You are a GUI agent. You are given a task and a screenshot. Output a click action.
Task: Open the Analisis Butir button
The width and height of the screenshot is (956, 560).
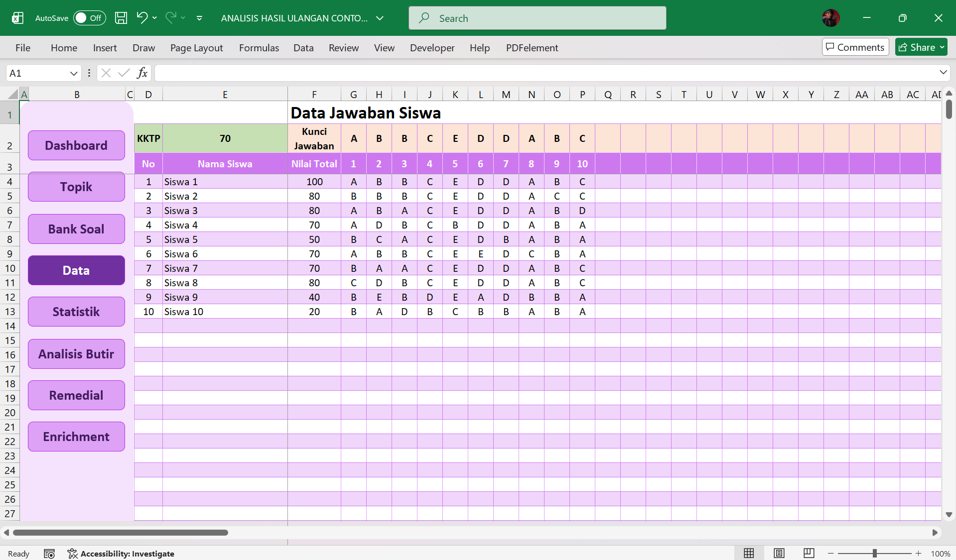76,354
